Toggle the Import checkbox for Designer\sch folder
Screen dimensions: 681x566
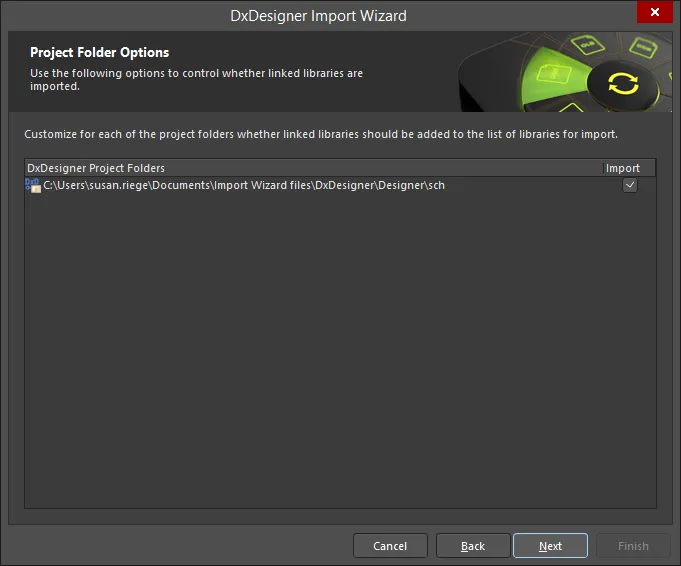630,185
